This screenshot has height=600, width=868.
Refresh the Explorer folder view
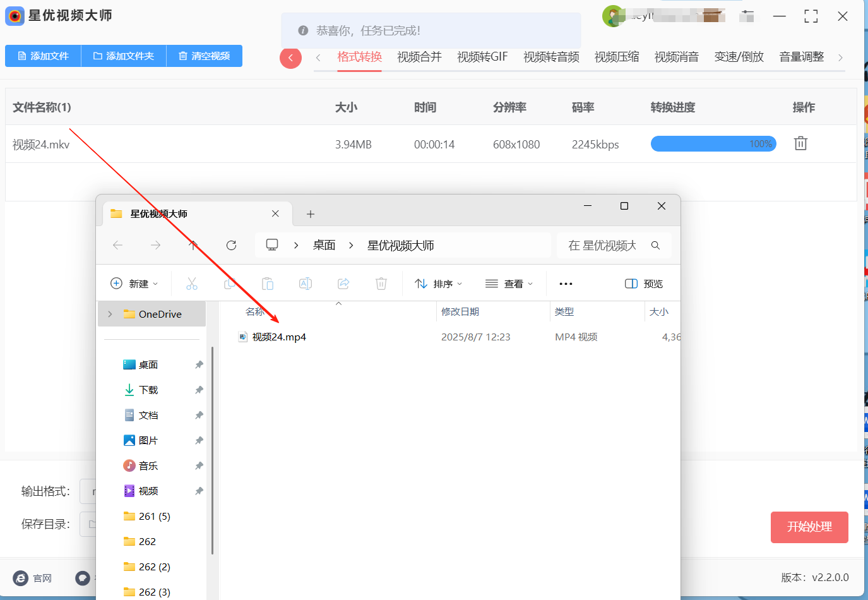(231, 245)
